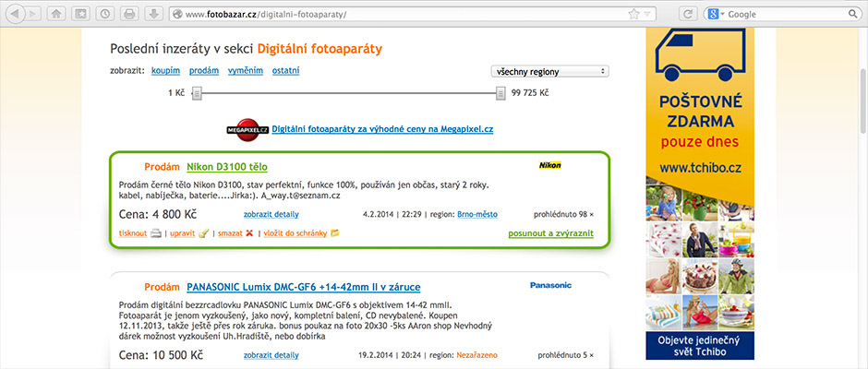The width and height of the screenshot is (868, 369).
Task: Click the Megapixel.cz round logo
Action: [x=247, y=129]
